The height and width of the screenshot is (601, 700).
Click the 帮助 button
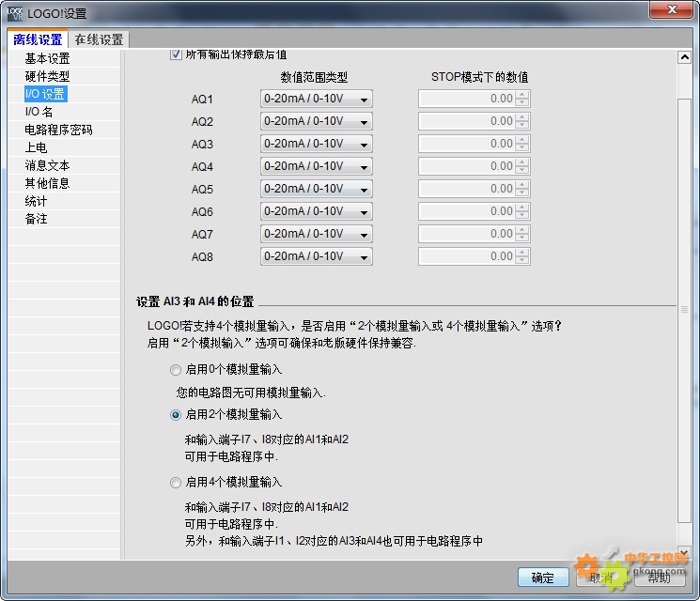(660, 578)
